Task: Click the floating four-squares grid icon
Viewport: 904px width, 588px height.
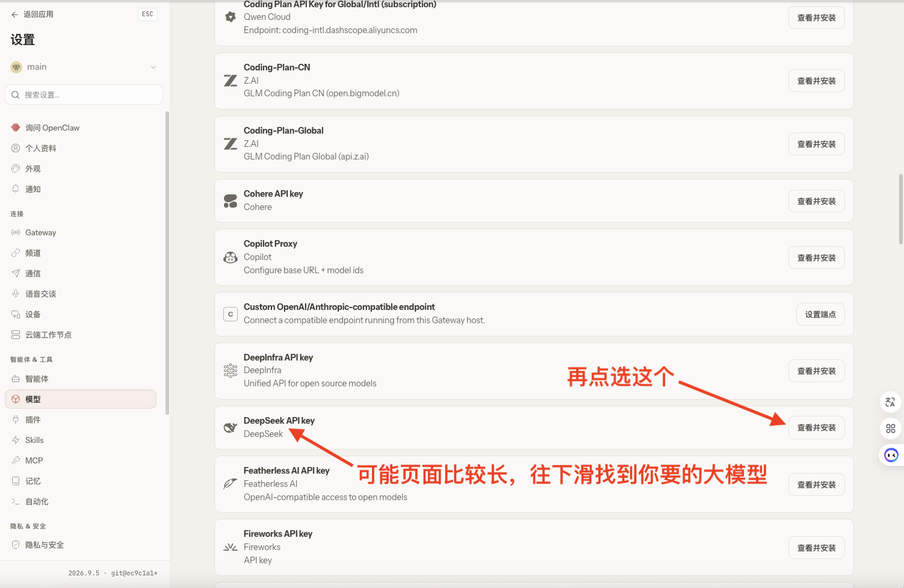Action: pyautogui.click(x=891, y=429)
